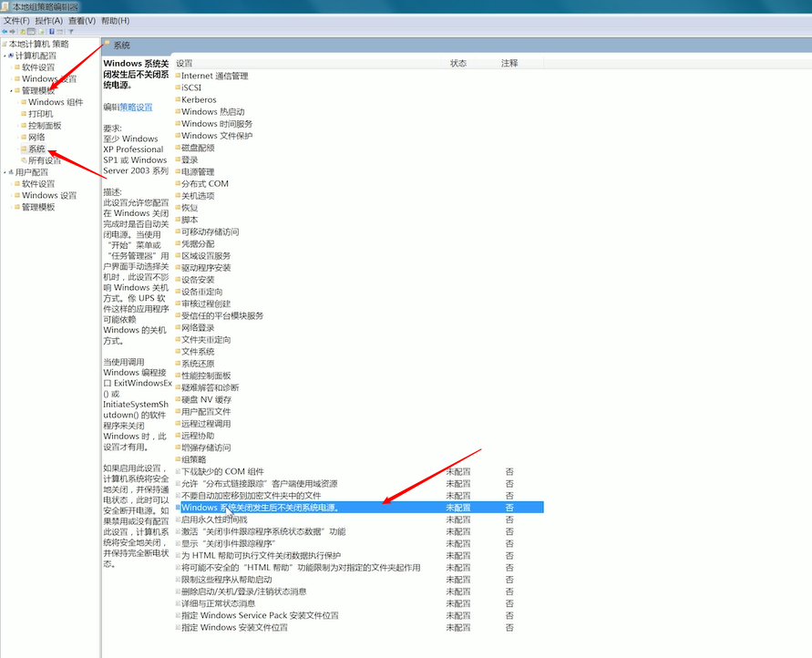The image size is (812, 658).
Task: Sort list by the 设置 column header
Action: pos(306,63)
